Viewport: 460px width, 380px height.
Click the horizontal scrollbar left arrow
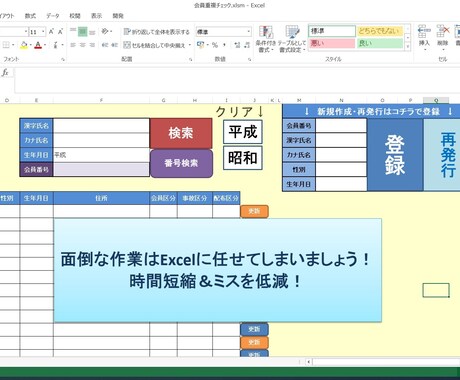pos(308,362)
